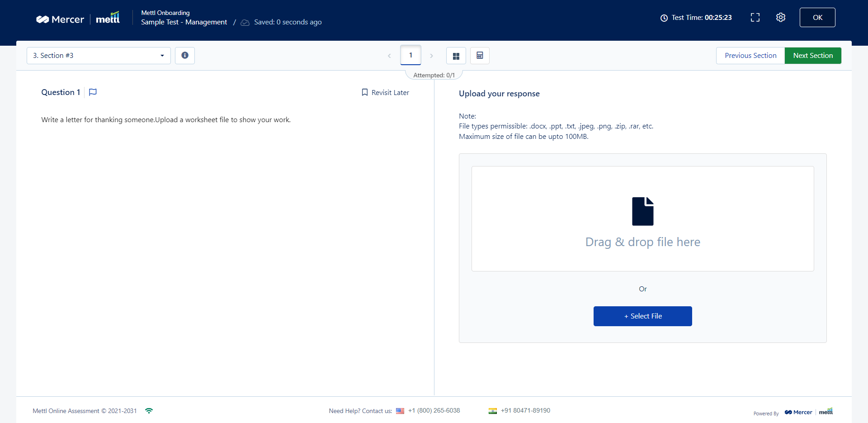Click the US flag beside the helpline number
Screen dimensions: 868x423
tap(400, 411)
